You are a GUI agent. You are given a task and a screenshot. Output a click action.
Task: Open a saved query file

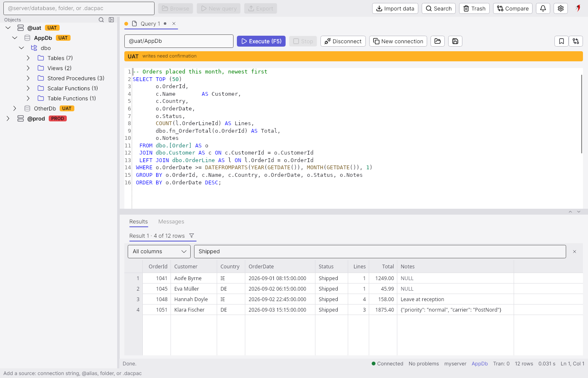point(438,41)
